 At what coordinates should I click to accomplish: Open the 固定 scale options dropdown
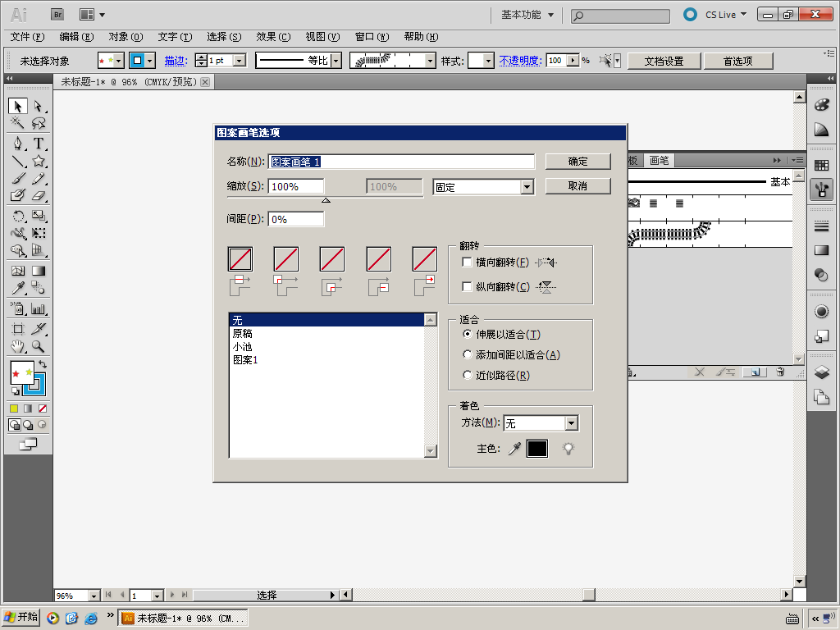(x=527, y=187)
